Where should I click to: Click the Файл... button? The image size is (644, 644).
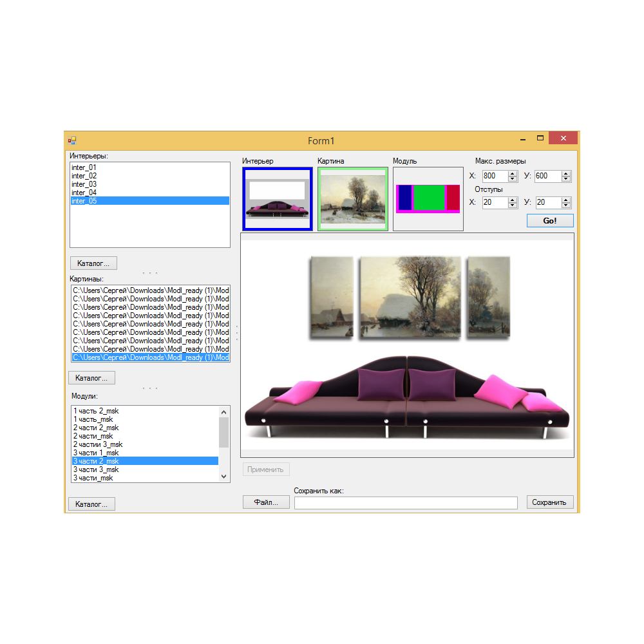(x=266, y=502)
